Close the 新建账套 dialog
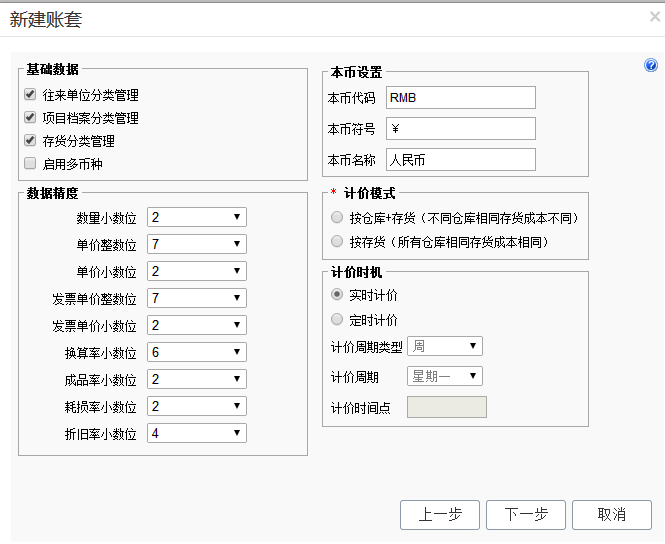 point(655,16)
